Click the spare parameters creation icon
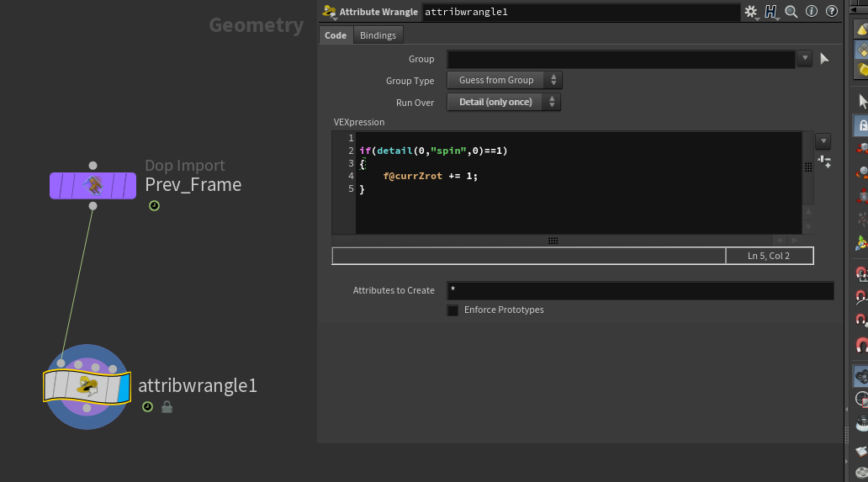The image size is (868, 482). (x=824, y=162)
